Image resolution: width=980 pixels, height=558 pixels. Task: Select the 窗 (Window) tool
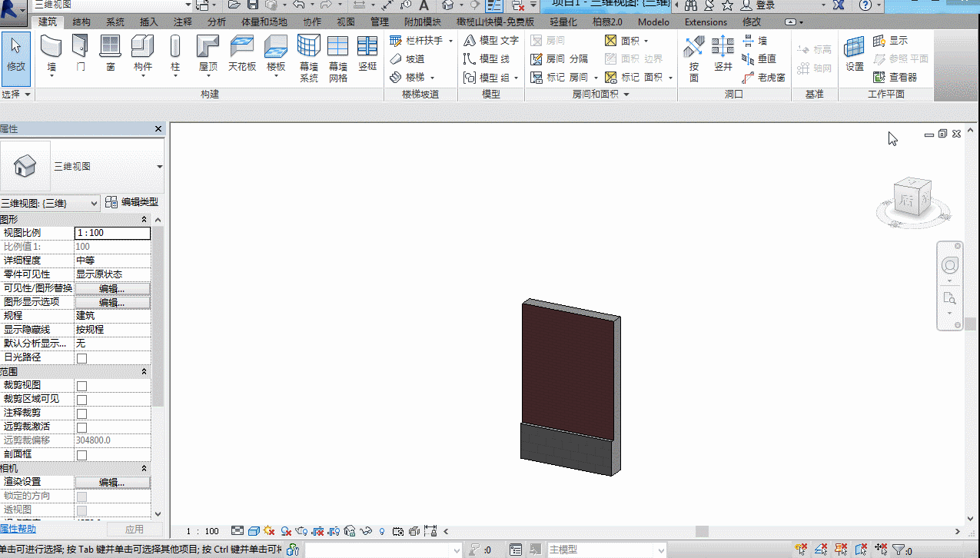tap(111, 54)
